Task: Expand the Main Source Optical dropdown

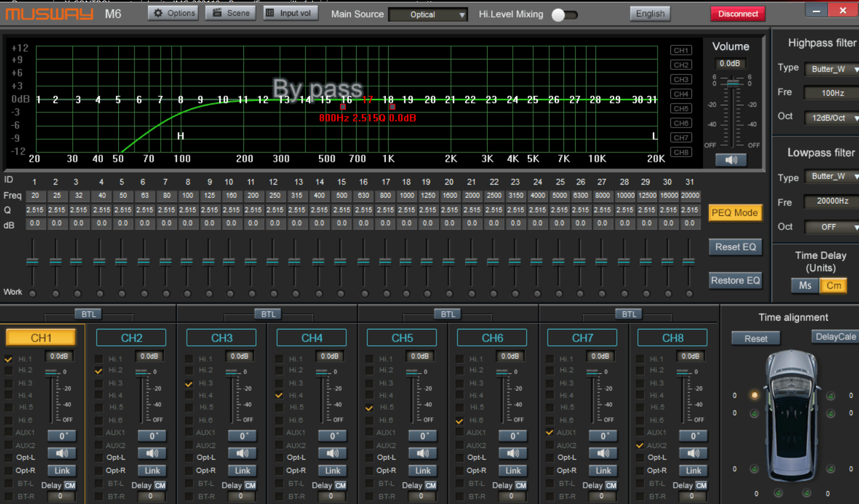Action: 428,15
